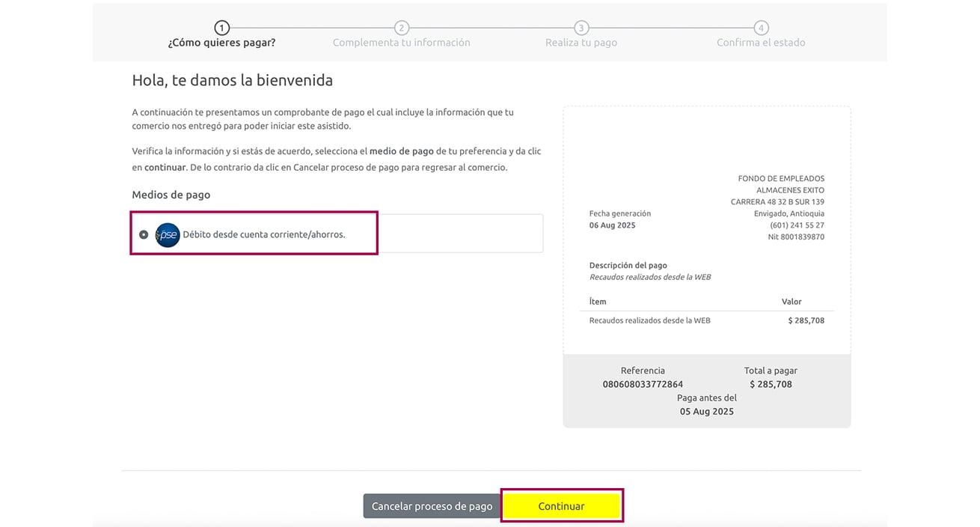Image resolution: width=980 pixels, height=527 pixels.
Task: Click 'Débito desde cuenta corriente/ahorros.' label
Action: click(264, 234)
